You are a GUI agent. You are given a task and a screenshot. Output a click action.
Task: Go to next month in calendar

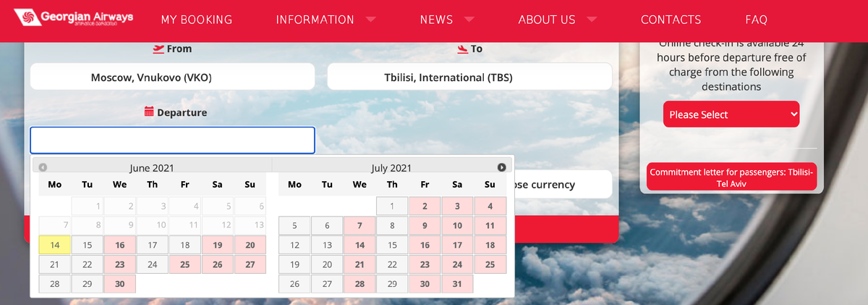point(502,167)
